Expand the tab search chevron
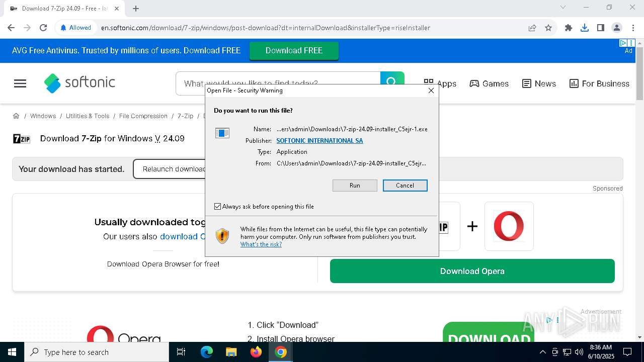 pos(563,8)
